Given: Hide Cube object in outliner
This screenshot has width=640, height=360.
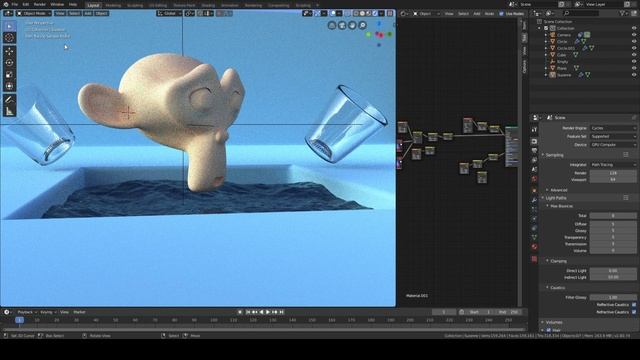Looking at the screenshot, I should (634, 55).
